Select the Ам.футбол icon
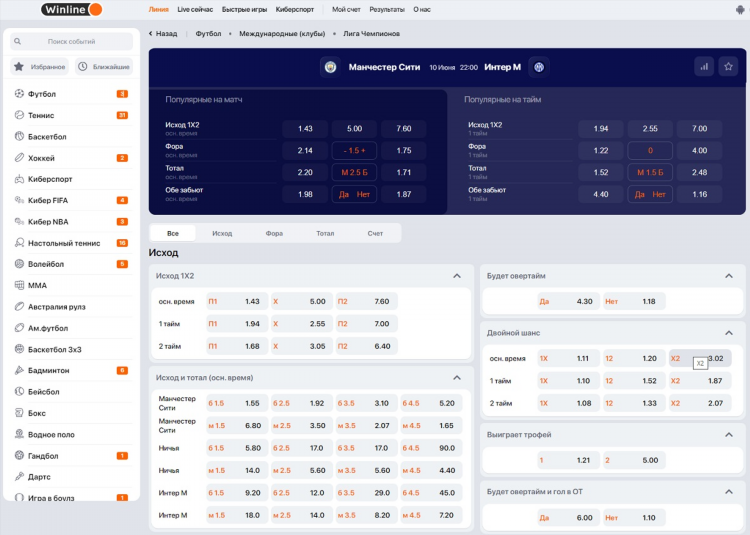Viewport: 750px width, 535px height. point(19,328)
